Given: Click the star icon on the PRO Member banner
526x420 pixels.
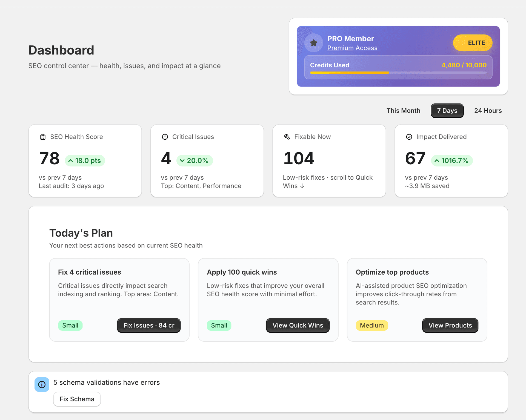Looking at the screenshot, I should click(313, 42).
